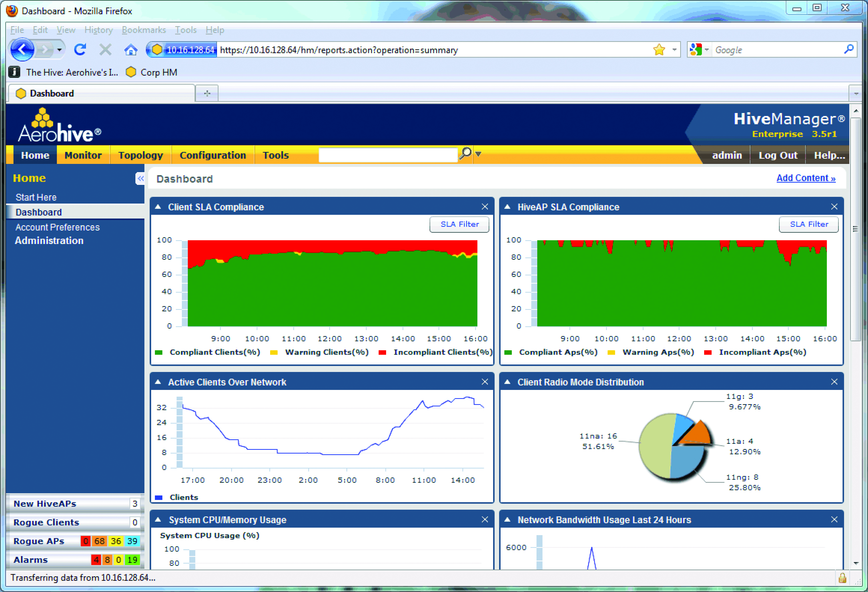The height and width of the screenshot is (592, 868).
Task: Open the Monitor menu tab
Action: tap(83, 155)
